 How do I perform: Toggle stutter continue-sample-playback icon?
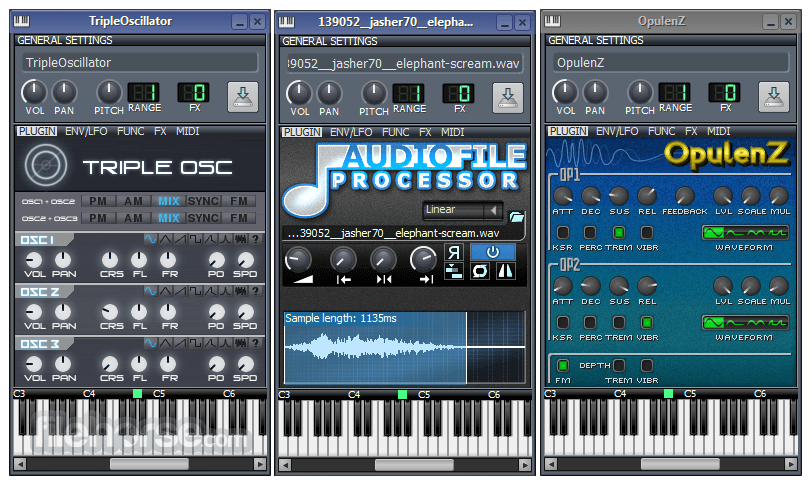[454, 270]
